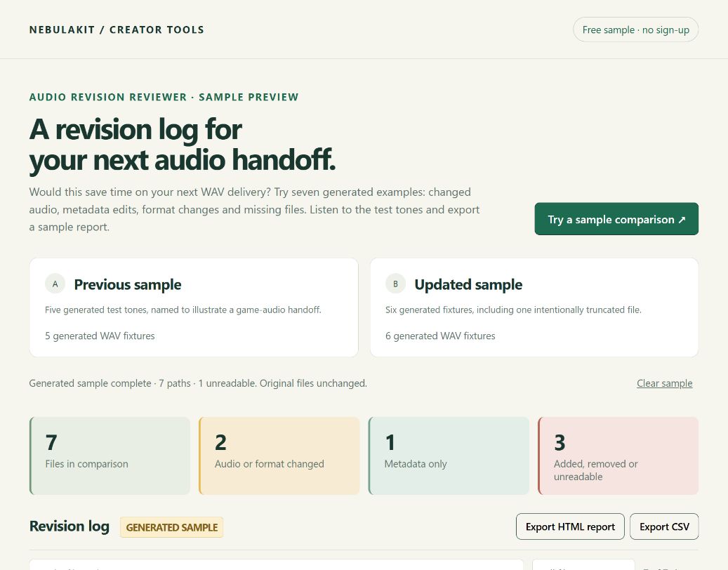Click the Metadata only stat card

point(449,456)
